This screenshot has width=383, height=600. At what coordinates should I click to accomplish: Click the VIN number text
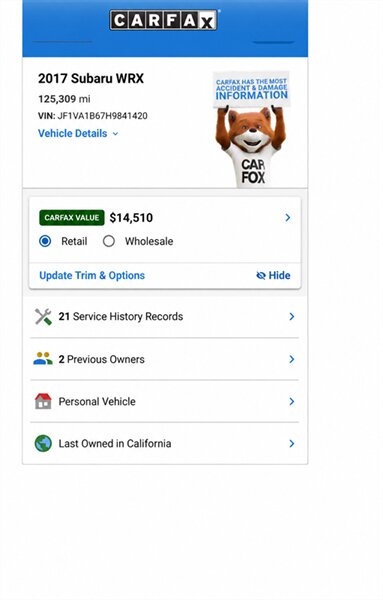coord(93,116)
